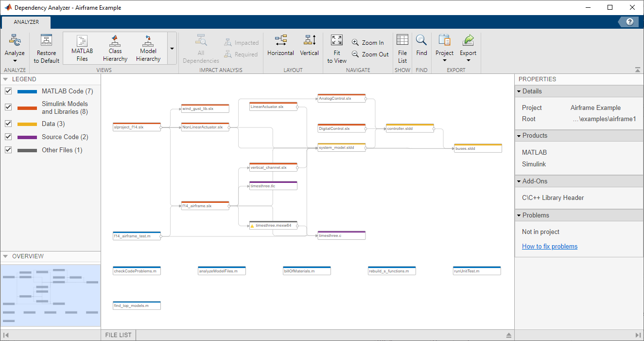Select wind_gust_lib.slx node

205,108
